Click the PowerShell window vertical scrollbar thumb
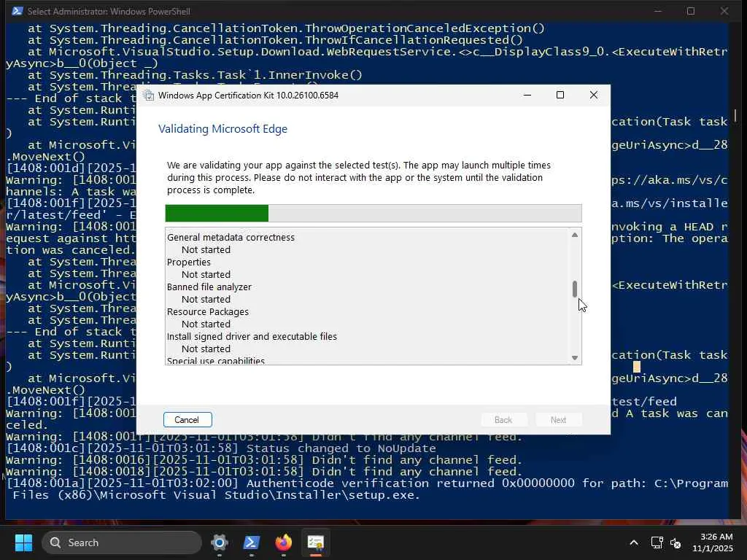 tap(735, 115)
